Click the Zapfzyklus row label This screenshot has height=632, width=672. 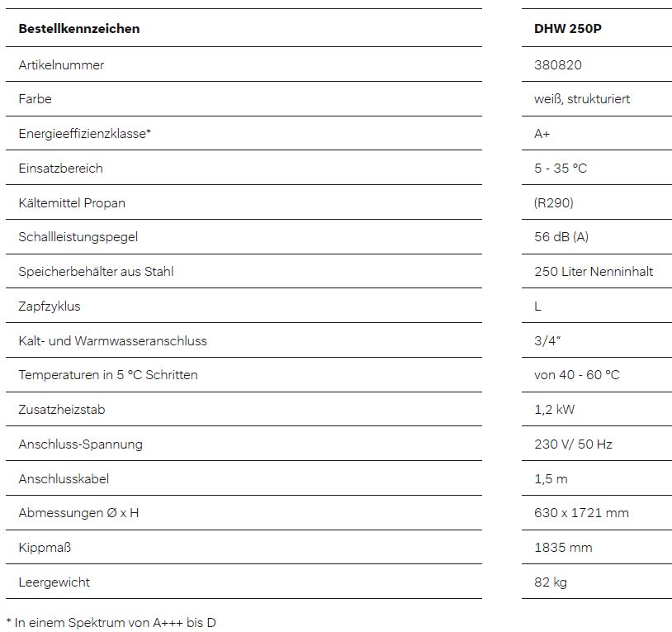coord(50,306)
